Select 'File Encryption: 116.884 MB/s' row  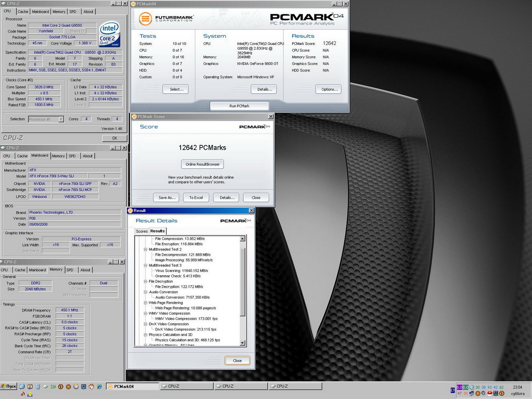click(179, 244)
